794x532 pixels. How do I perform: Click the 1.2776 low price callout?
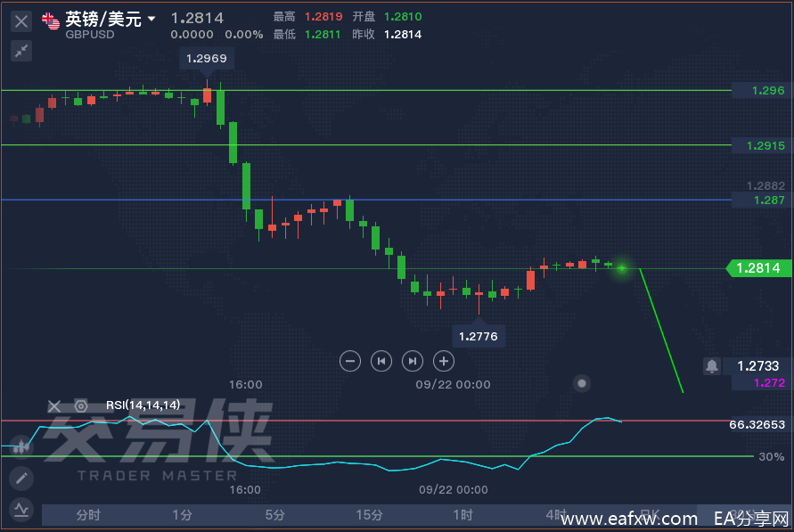pos(478,336)
